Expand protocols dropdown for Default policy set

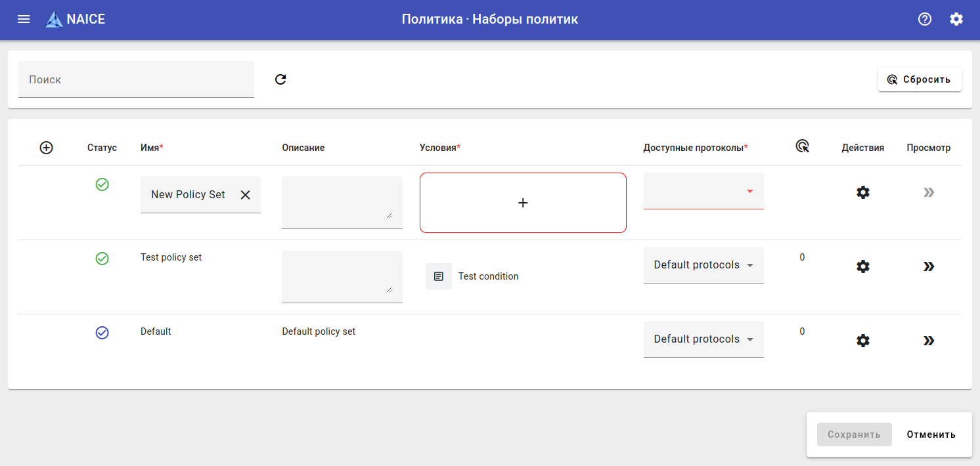[703, 339]
